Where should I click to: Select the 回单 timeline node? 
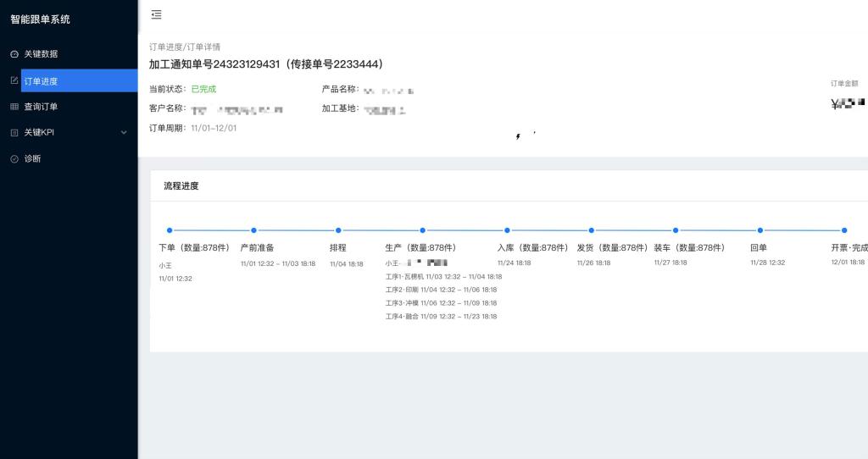point(760,230)
